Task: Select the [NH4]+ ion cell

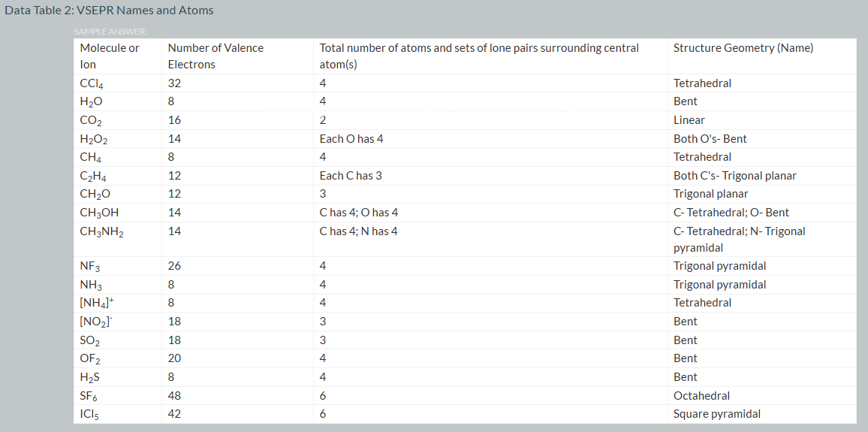Action: [x=94, y=303]
